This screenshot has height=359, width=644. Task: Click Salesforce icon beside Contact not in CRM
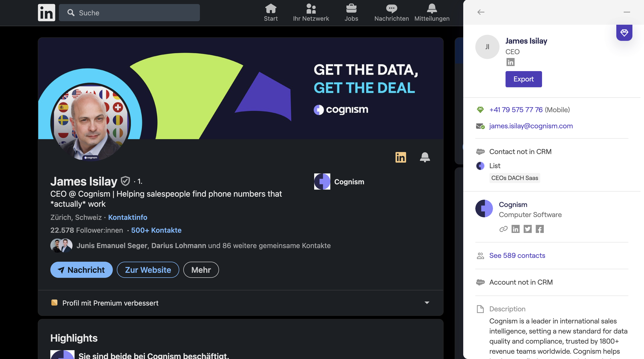480,152
